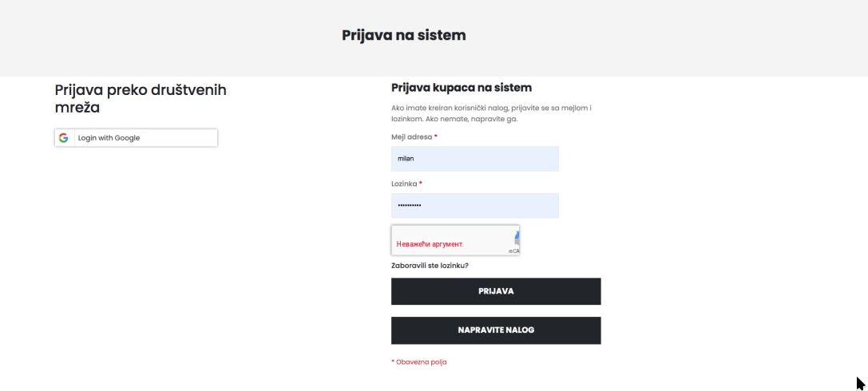Click the Prijava preko društvenih mreža heading

pos(140,98)
